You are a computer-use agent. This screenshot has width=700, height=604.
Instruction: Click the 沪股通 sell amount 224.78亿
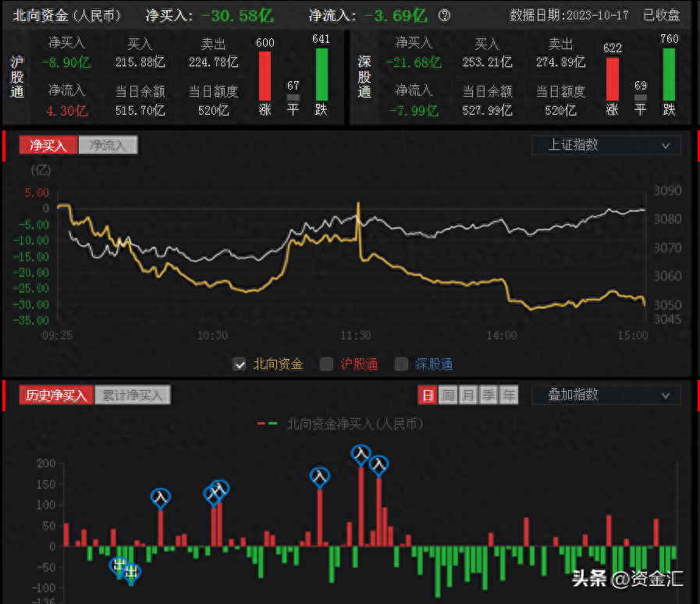tap(213, 62)
